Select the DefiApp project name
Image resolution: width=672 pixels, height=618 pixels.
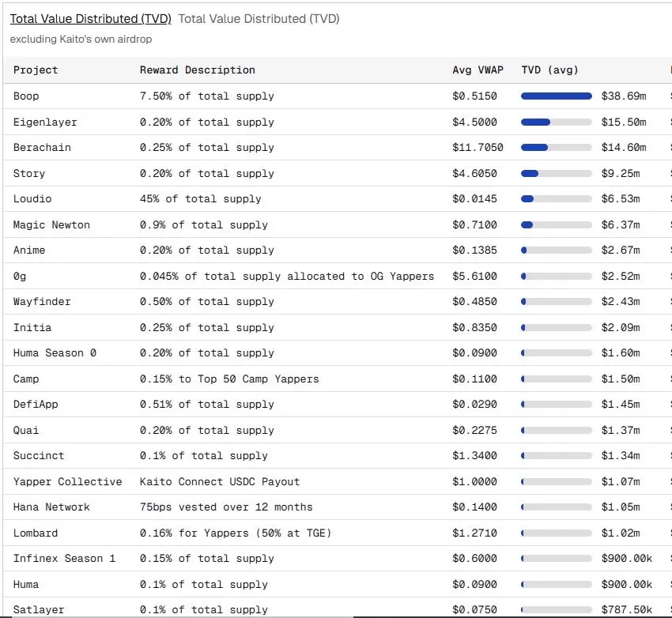click(x=36, y=405)
